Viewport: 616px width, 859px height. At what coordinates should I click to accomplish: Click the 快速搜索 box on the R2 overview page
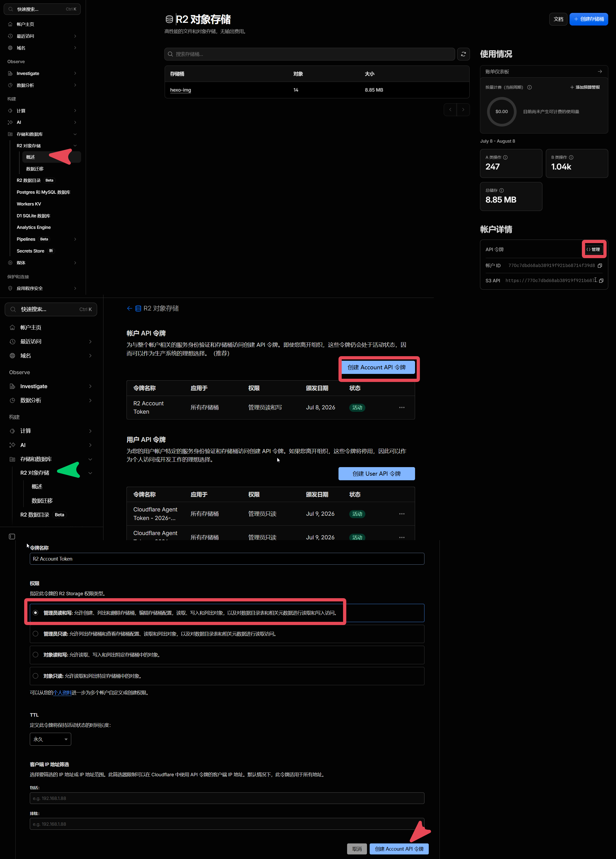point(42,9)
